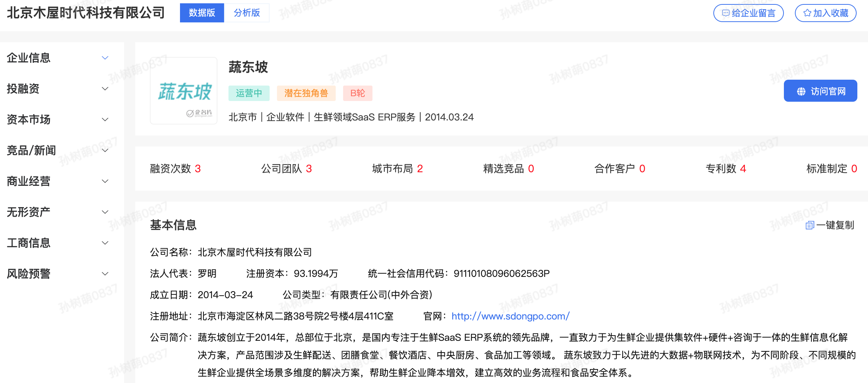Expand the chevron next to 投融资
868x383 pixels.
[x=105, y=88]
